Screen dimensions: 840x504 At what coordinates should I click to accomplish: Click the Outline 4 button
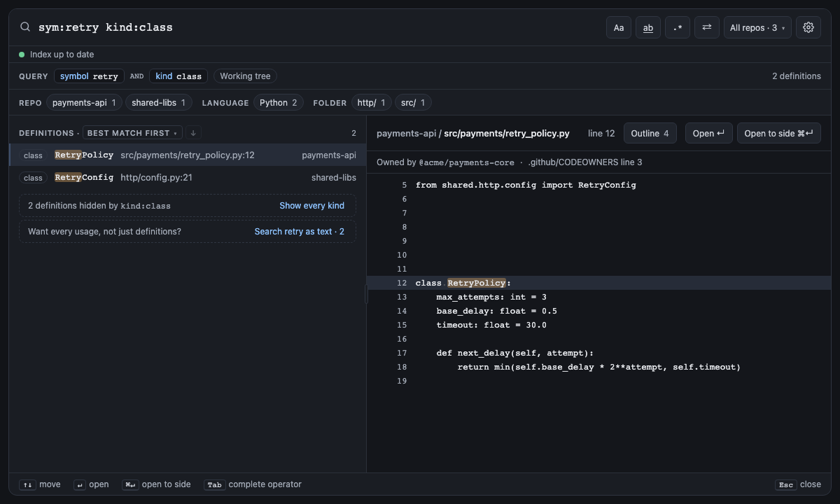650,134
